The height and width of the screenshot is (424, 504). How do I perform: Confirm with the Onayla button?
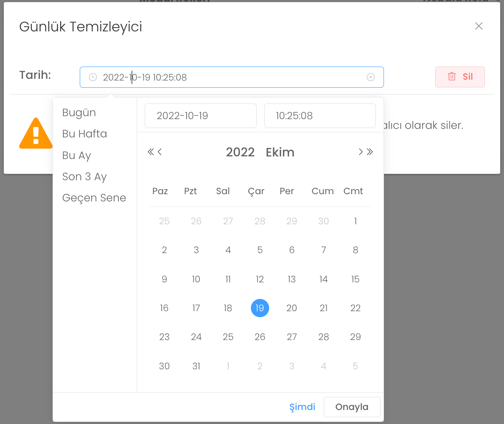(352, 407)
